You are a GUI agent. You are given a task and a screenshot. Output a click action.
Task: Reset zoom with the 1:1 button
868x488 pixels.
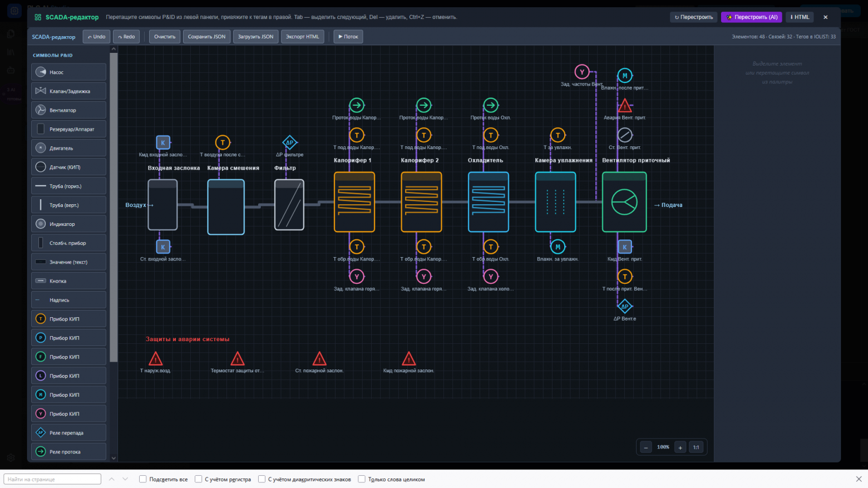[696, 447]
